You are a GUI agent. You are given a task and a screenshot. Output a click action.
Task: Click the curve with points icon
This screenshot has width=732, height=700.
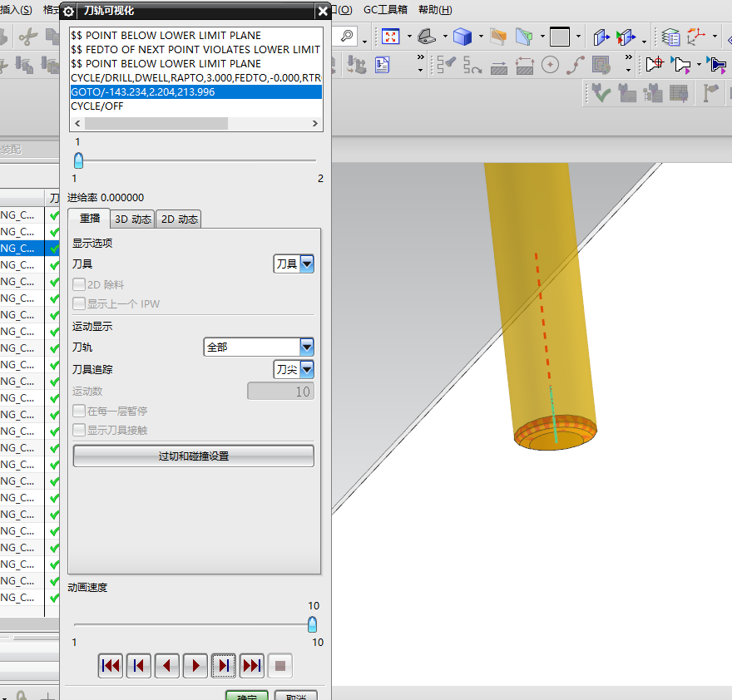[x=576, y=65]
